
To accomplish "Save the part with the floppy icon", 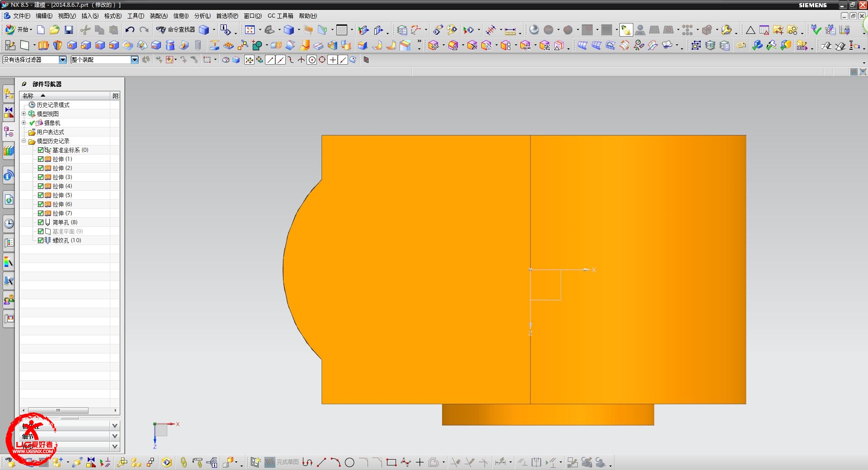I will tap(69, 30).
